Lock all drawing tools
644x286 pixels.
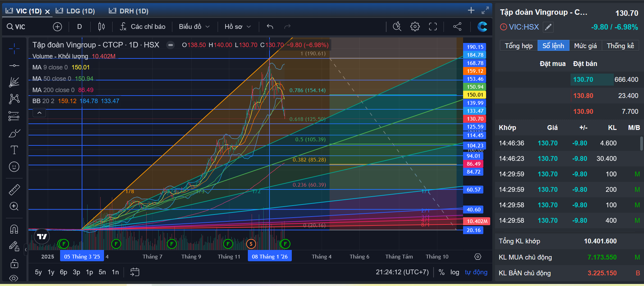pos(14,263)
